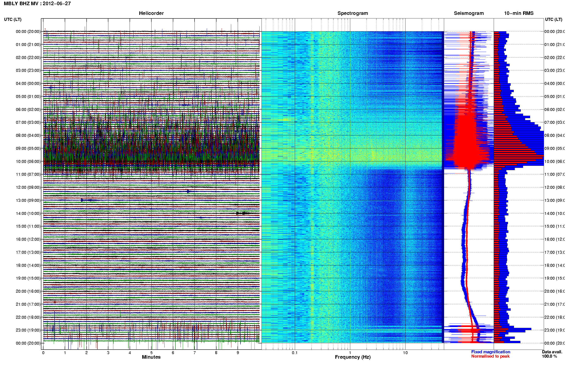Click the 0.1 frequency tick label

pos(295,353)
